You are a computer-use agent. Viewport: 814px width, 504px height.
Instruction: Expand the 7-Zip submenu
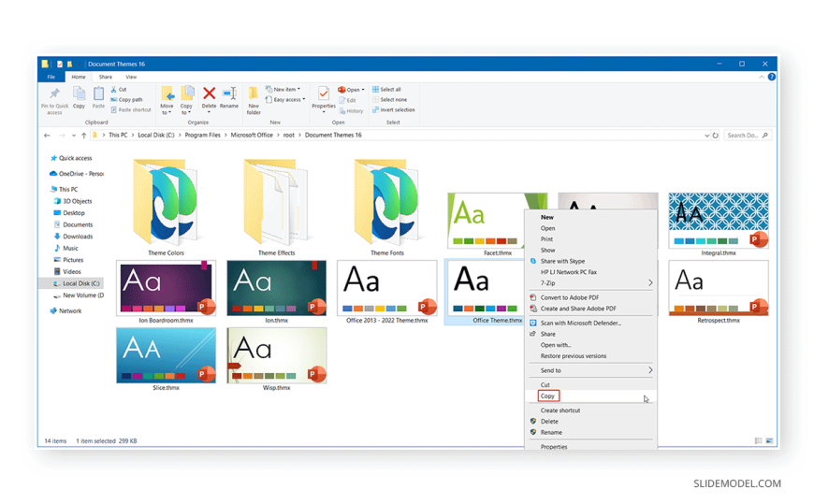590,283
